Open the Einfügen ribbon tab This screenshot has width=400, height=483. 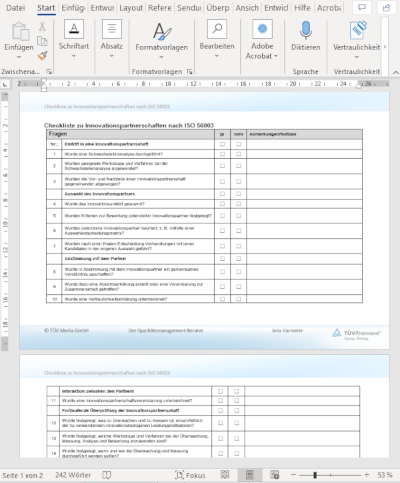click(x=73, y=8)
